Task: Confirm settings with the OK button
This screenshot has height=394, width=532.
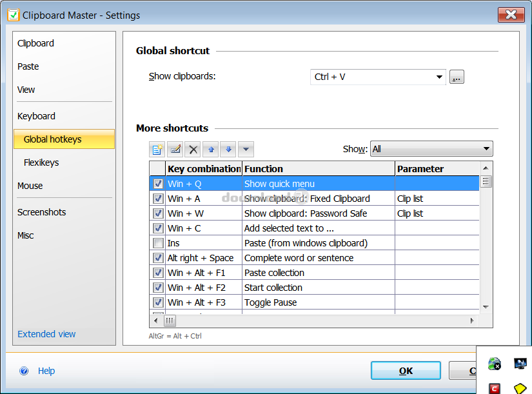Action: click(406, 371)
